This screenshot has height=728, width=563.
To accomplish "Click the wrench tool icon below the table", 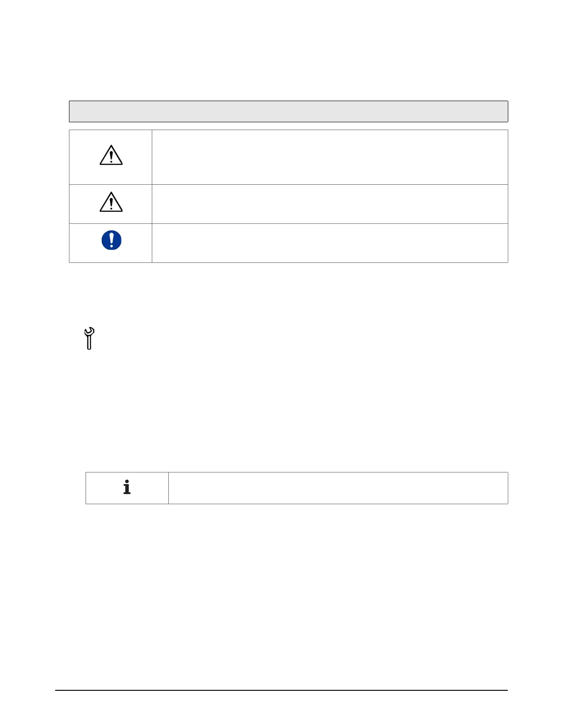I will point(89,338).
